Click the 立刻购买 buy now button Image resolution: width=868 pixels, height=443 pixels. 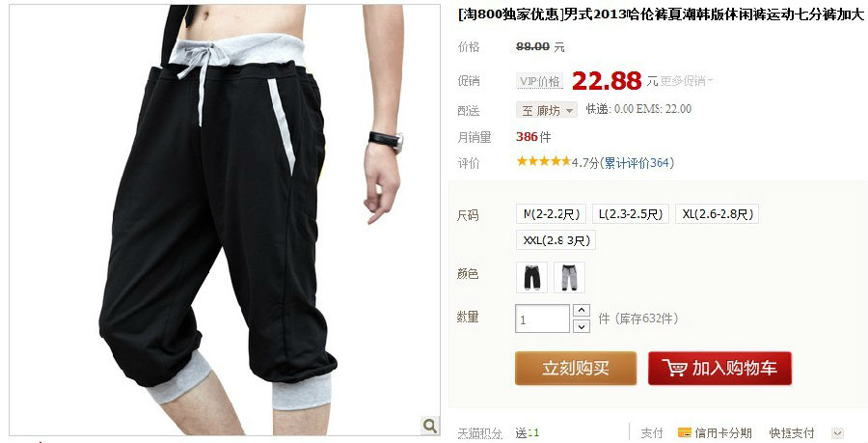click(x=576, y=369)
